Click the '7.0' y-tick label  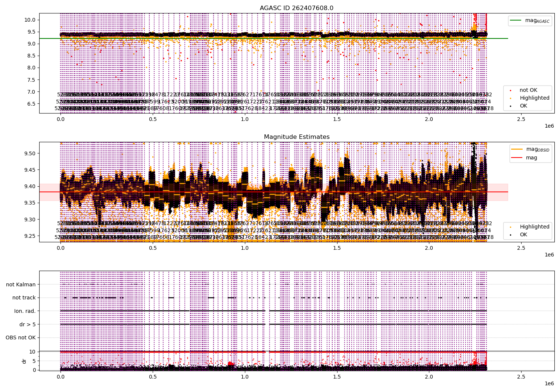[32, 92]
